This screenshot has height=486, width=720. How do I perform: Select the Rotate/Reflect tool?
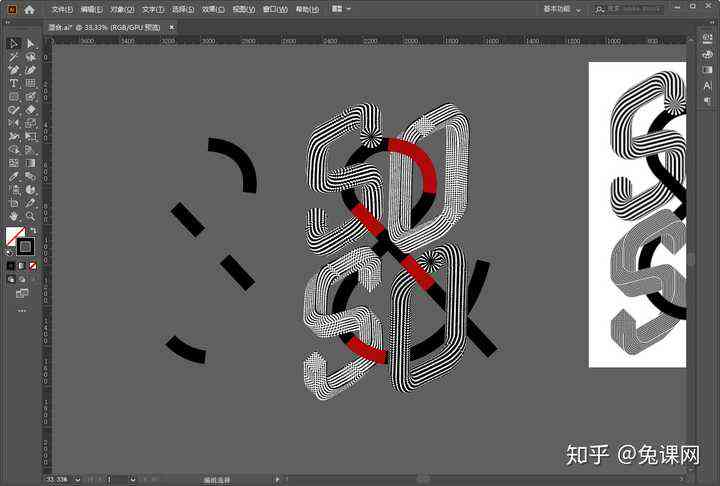click(13, 123)
